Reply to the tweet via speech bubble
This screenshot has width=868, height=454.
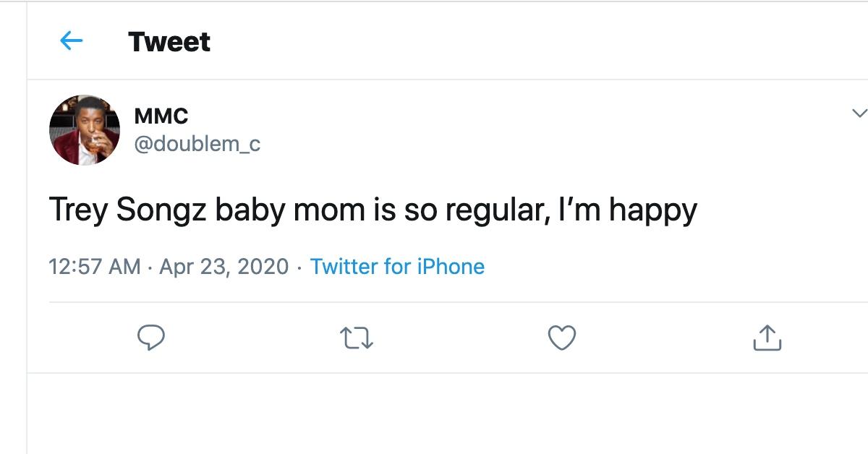point(151,338)
